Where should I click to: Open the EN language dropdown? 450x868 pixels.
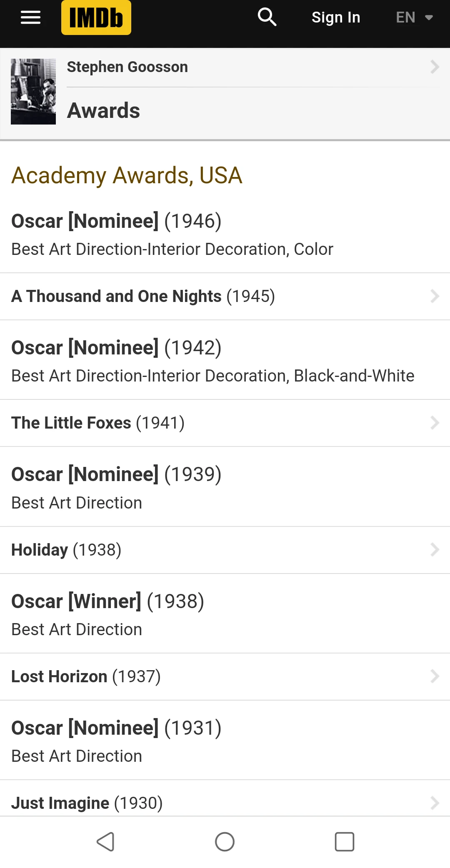click(x=414, y=17)
